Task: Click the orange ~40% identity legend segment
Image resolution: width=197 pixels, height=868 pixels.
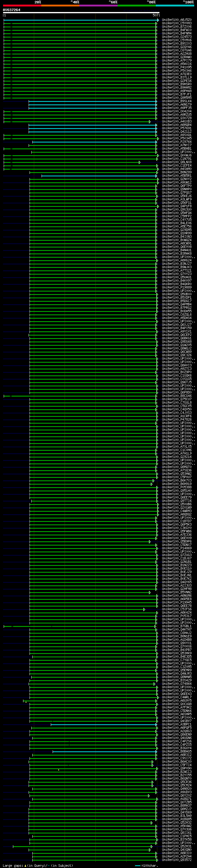Action: point(61,6)
